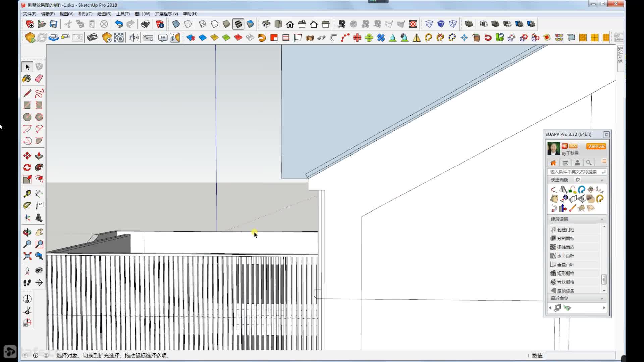Run the 垂直百叶 plugin

tap(575, 264)
